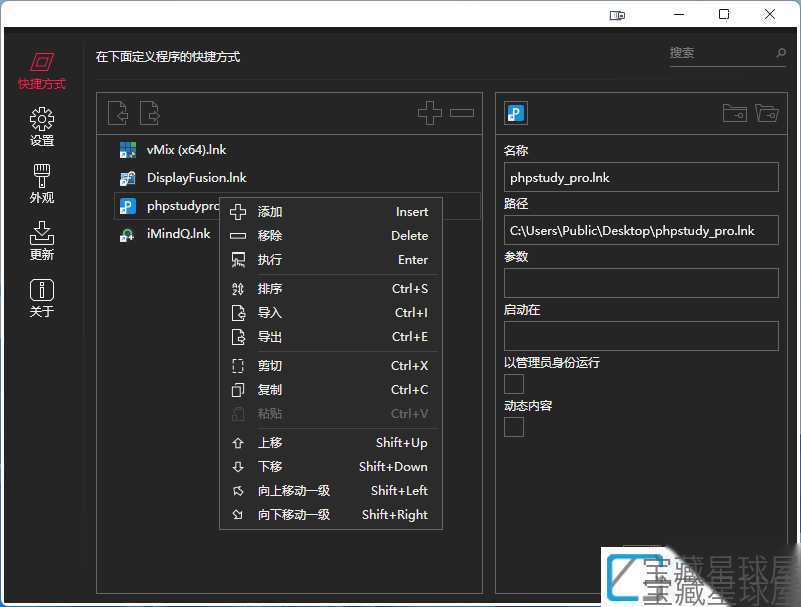Click the phpstudy program icon in details panel
This screenshot has height=607, width=801.
coord(516,113)
